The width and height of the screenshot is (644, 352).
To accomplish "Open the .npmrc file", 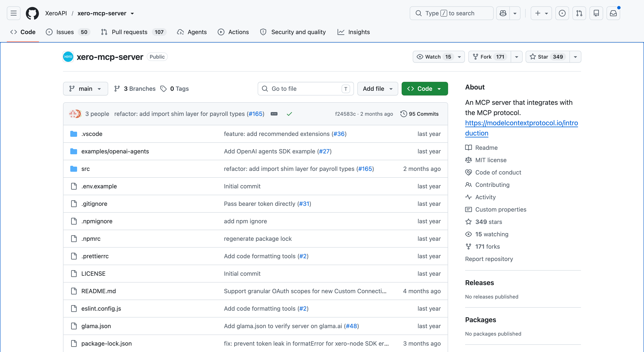I will click(x=91, y=239).
